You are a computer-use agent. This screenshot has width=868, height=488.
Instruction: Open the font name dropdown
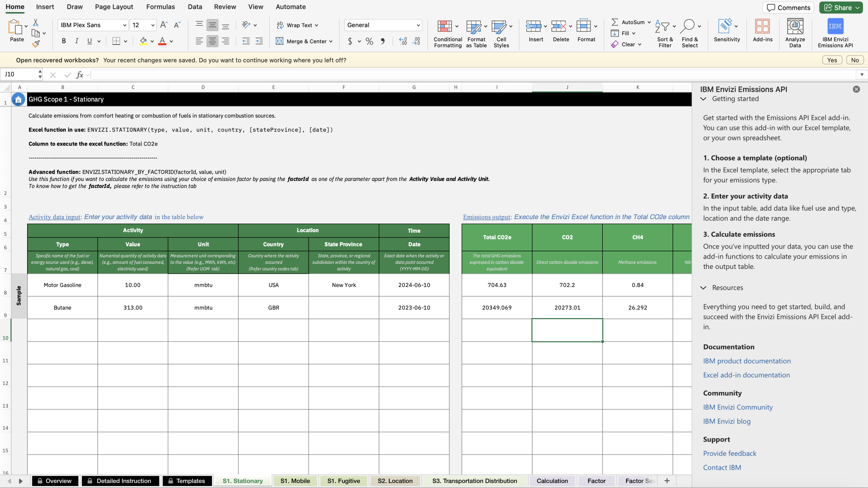tap(124, 25)
